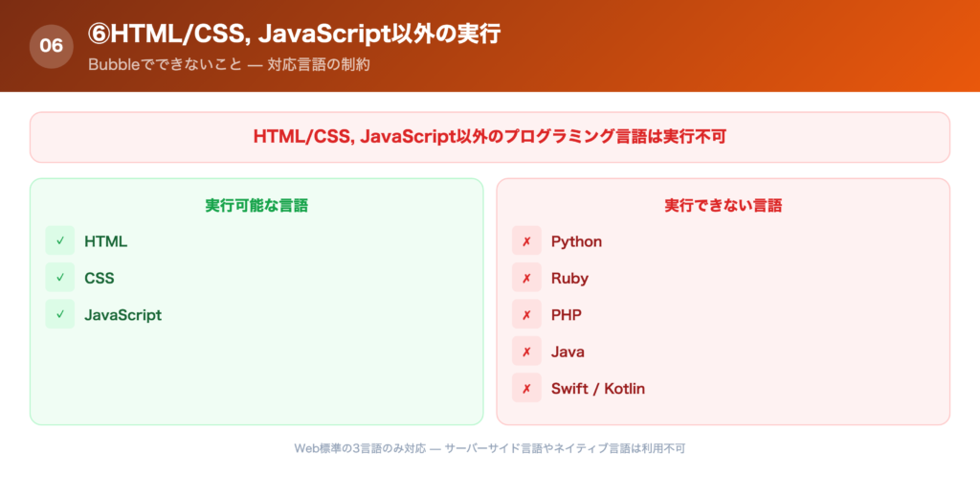
Task: Click the 06 slide number badge
Action: [x=52, y=46]
